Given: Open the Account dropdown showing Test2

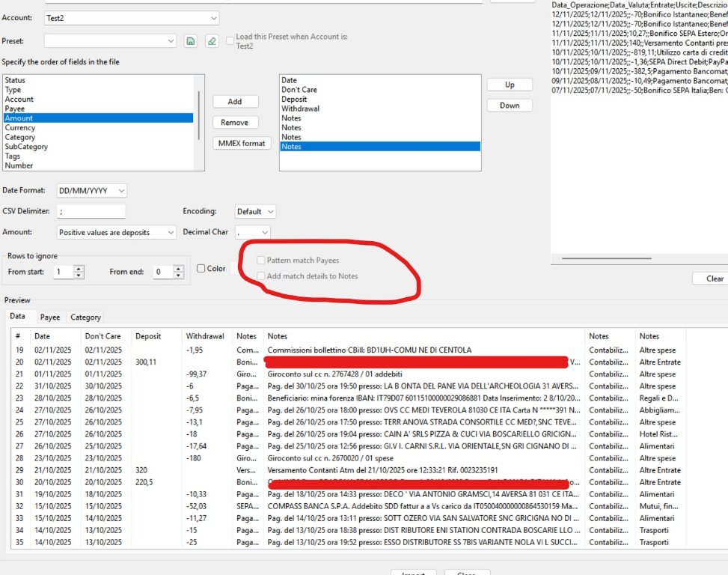Looking at the screenshot, I should [132, 17].
